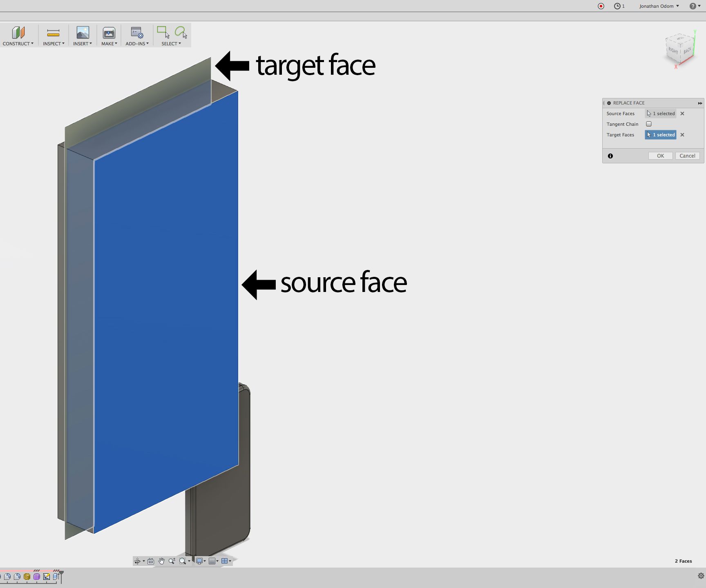
Task: Click the gold Form feature in the timeline
Action: (x=27, y=577)
